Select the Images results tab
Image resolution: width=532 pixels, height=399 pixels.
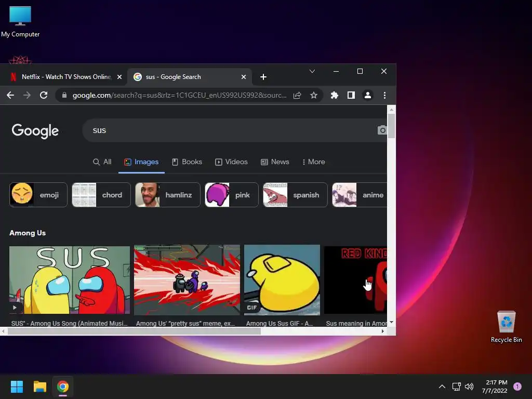point(141,162)
